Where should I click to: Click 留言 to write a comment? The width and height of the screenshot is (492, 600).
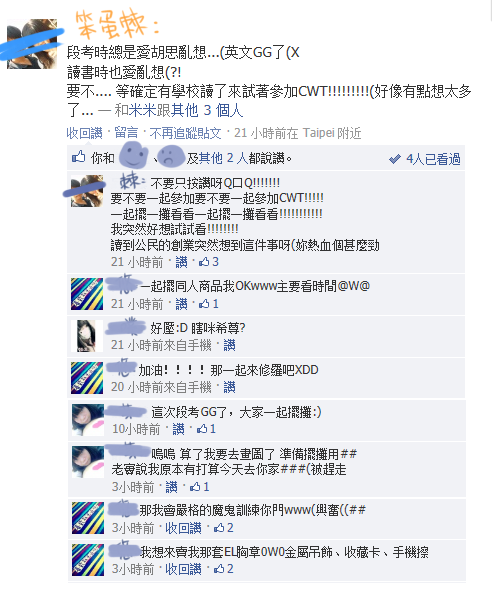point(126,133)
